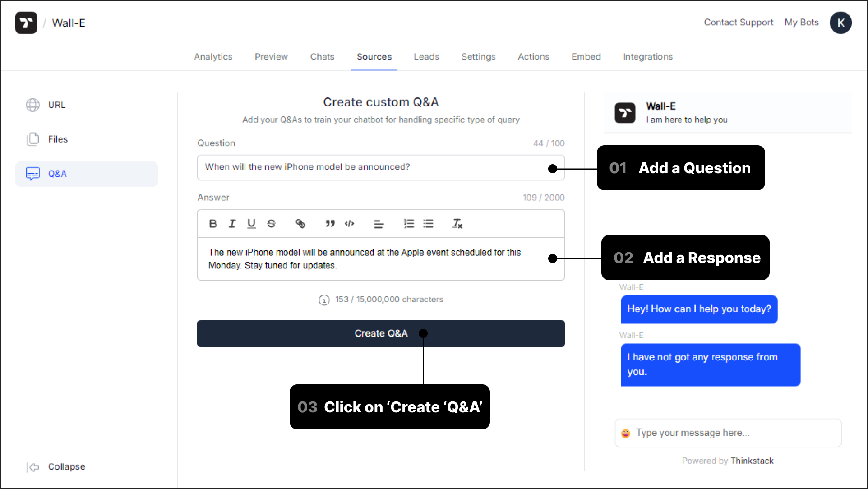This screenshot has height=489, width=868.
Task: Click the Strikethrough formatting icon
Action: [271, 224]
